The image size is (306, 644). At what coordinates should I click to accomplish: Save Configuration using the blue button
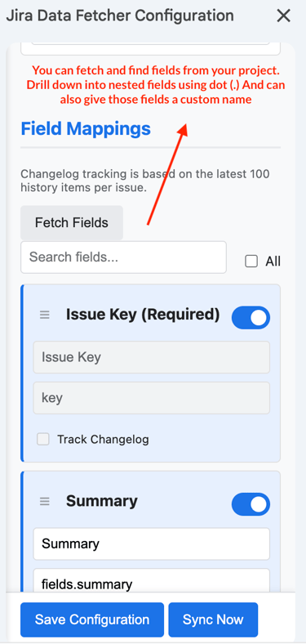tap(92, 619)
